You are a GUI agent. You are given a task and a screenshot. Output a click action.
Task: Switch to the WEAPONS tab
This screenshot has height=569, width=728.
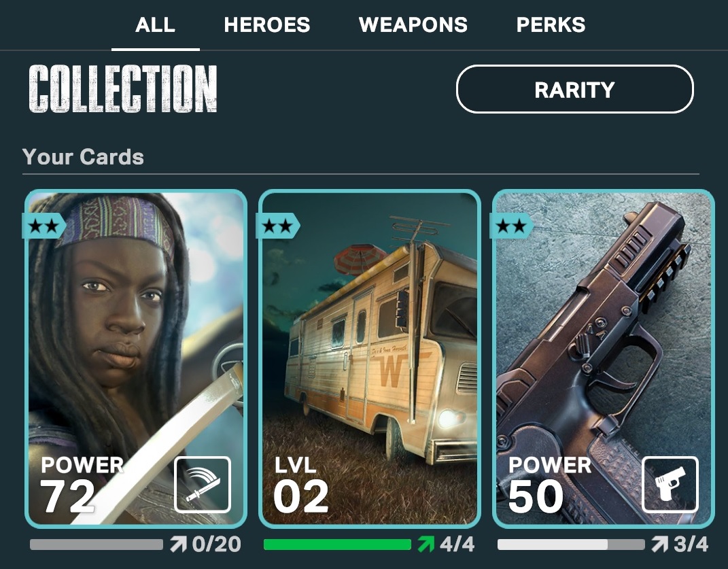(413, 24)
